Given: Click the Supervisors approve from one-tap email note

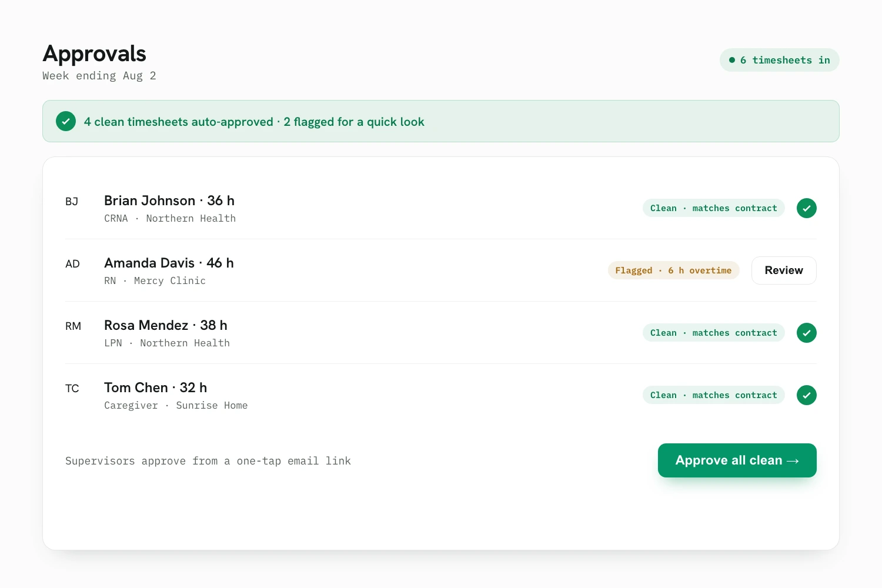Looking at the screenshot, I should tap(208, 461).
